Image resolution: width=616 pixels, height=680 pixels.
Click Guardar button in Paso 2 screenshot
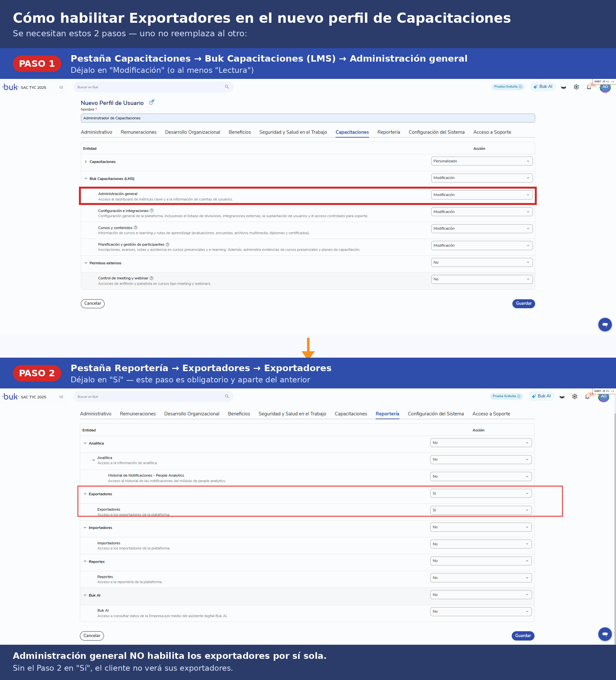click(523, 636)
